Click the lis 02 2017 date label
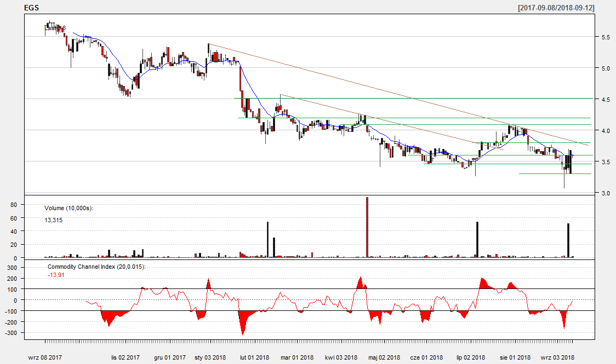Image resolution: width=616 pixels, height=364 pixels. click(x=126, y=357)
